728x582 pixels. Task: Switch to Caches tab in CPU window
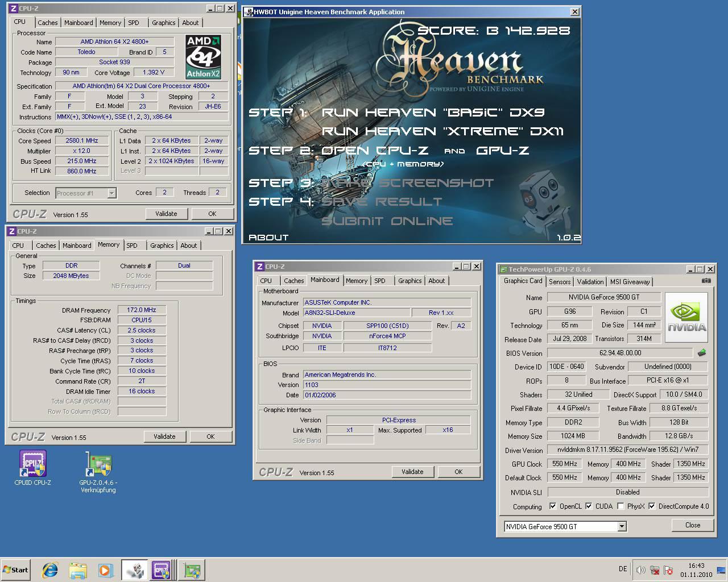[48, 23]
